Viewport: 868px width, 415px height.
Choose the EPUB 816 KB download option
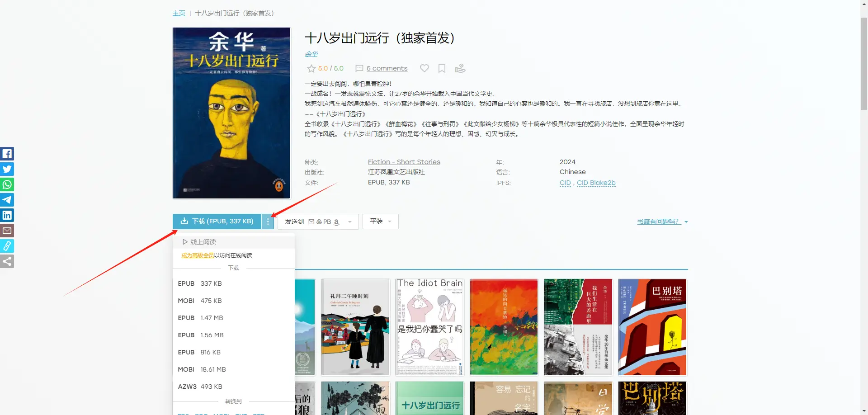click(x=233, y=352)
